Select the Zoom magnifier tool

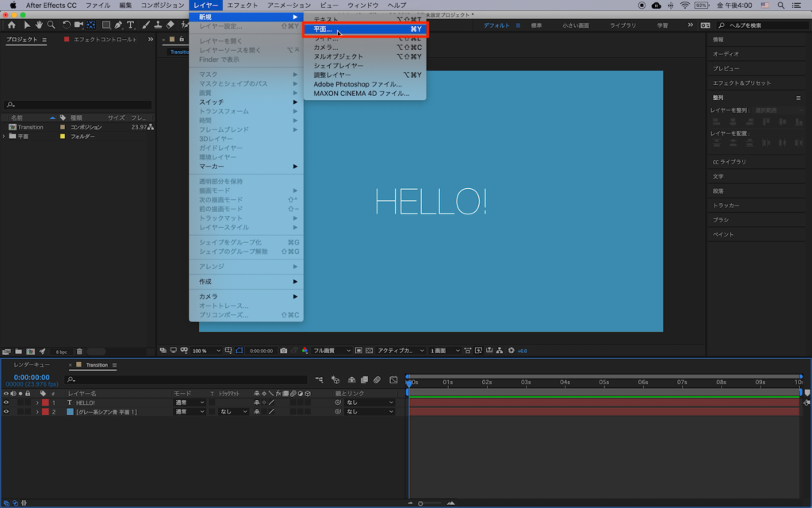(52, 25)
